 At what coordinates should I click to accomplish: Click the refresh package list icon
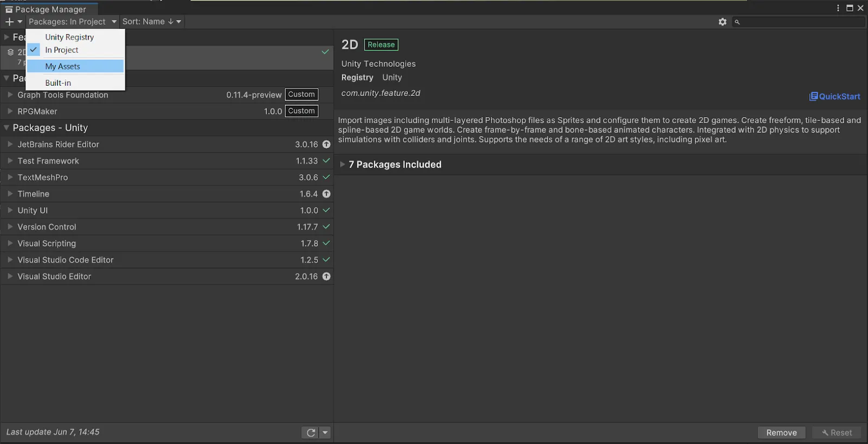311,433
